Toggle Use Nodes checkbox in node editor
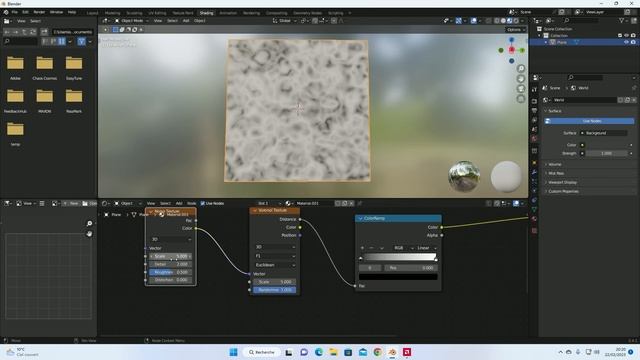 click(x=202, y=203)
